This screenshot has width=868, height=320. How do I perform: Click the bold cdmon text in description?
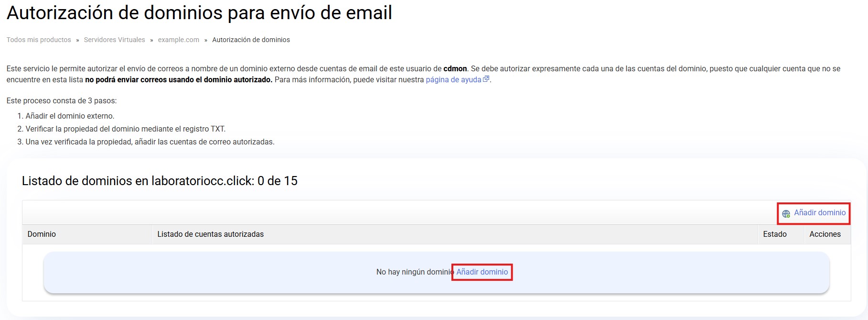455,69
